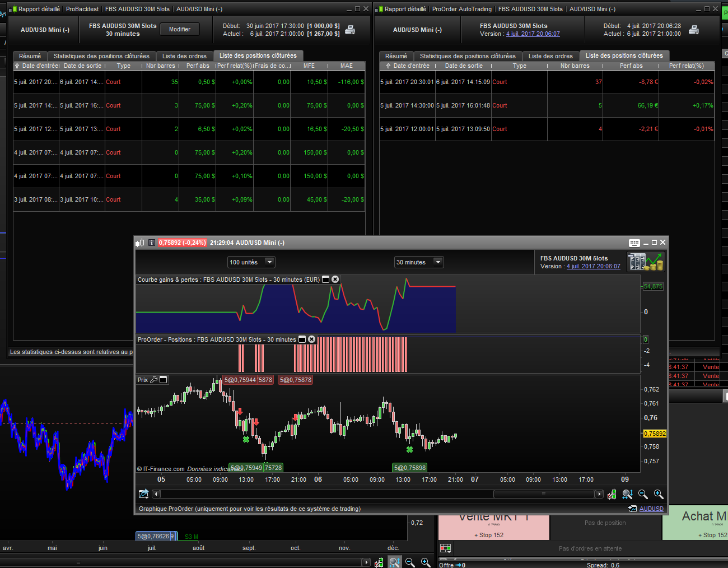The height and width of the screenshot is (568, 728).
Task: Expand the 30 minutes timeframe dropdown
Action: (x=438, y=262)
